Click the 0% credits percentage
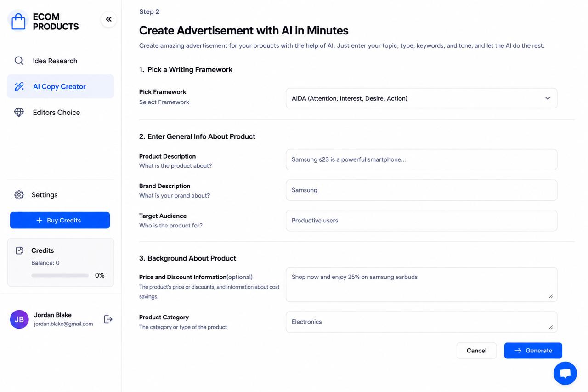The height and width of the screenshot is (392, 588). click(100, 275)
